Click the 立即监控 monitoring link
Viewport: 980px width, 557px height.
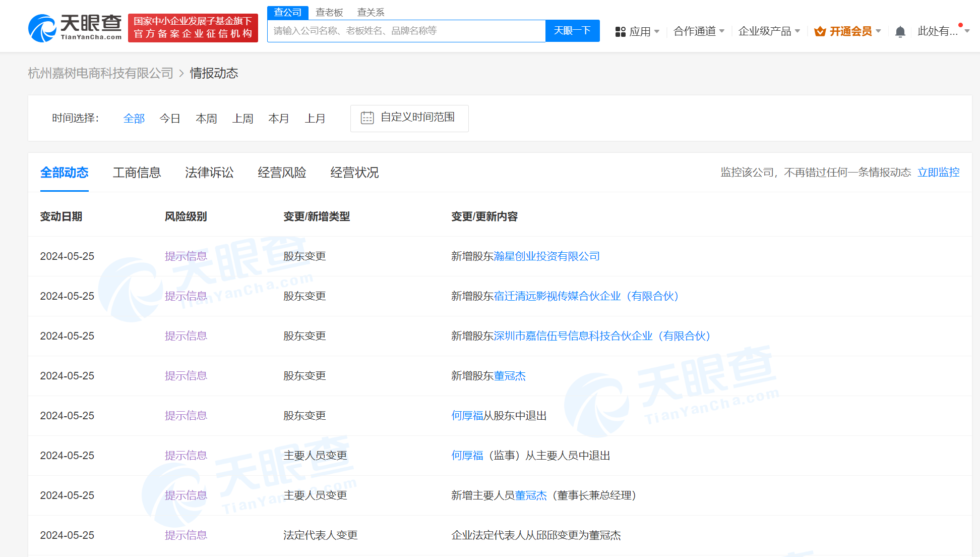point(939,172)
